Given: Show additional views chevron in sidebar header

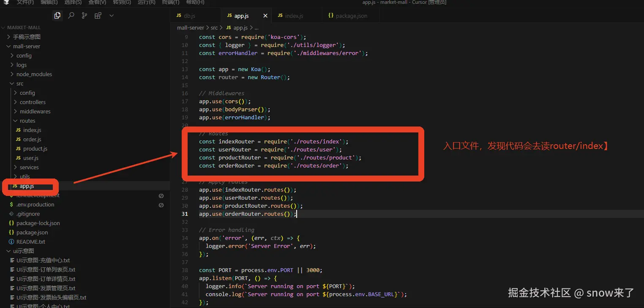Looking at the screenshot, I should tap(112, 15).
